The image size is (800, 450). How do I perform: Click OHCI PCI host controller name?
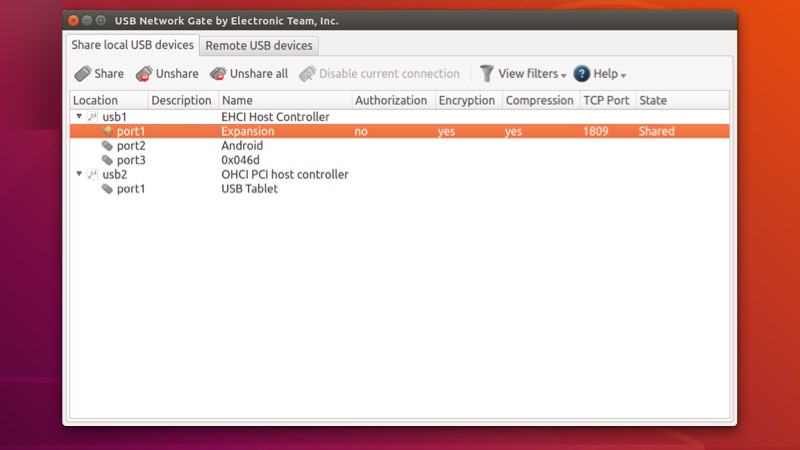coord(285,174)
